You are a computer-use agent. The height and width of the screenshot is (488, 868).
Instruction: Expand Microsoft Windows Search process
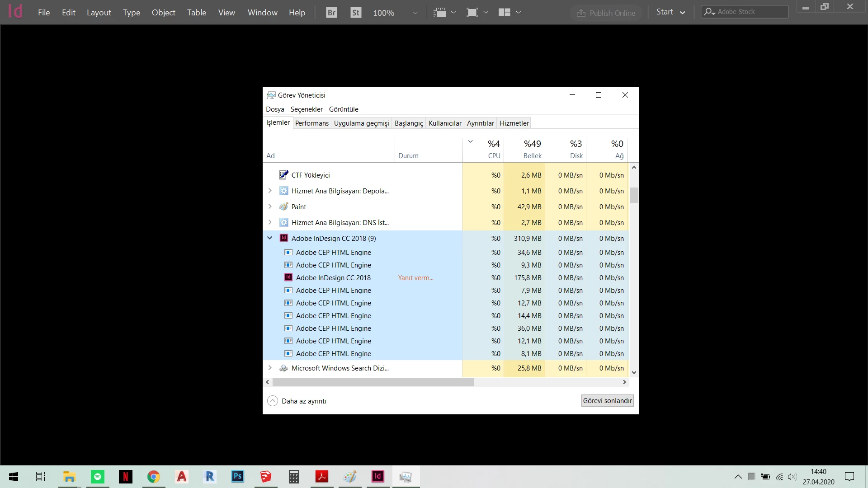point(270,368)
